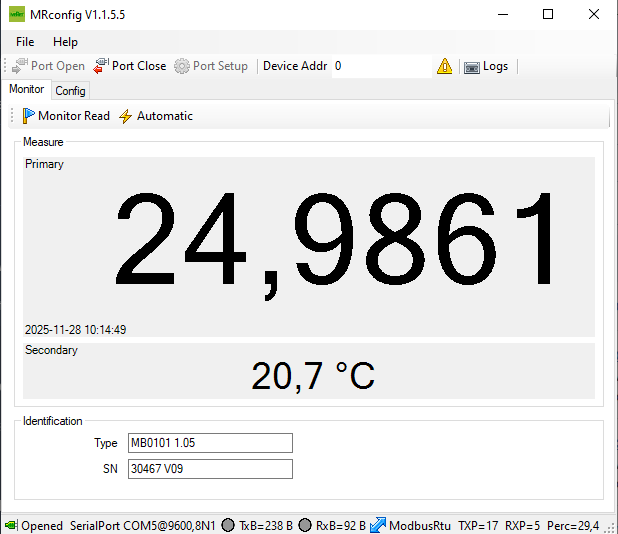This screenshot has height=534, width=618.
Task: Click the main toolbar drag grip
Action: click(x=5, y=66)
